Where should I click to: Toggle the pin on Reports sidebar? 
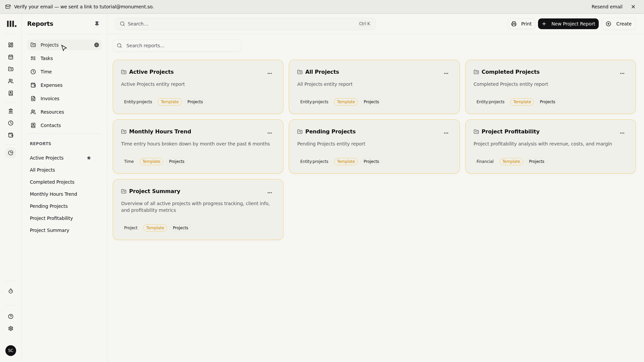tap(97, 24)
